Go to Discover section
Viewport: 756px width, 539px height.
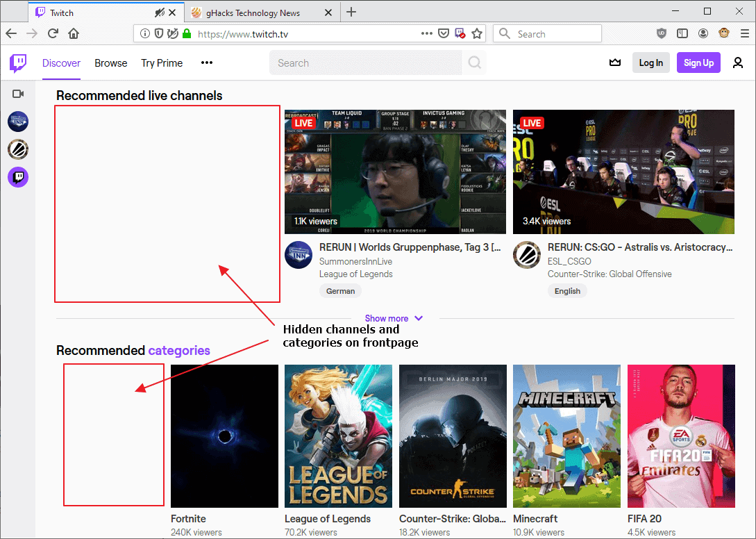tap(61, 63)
